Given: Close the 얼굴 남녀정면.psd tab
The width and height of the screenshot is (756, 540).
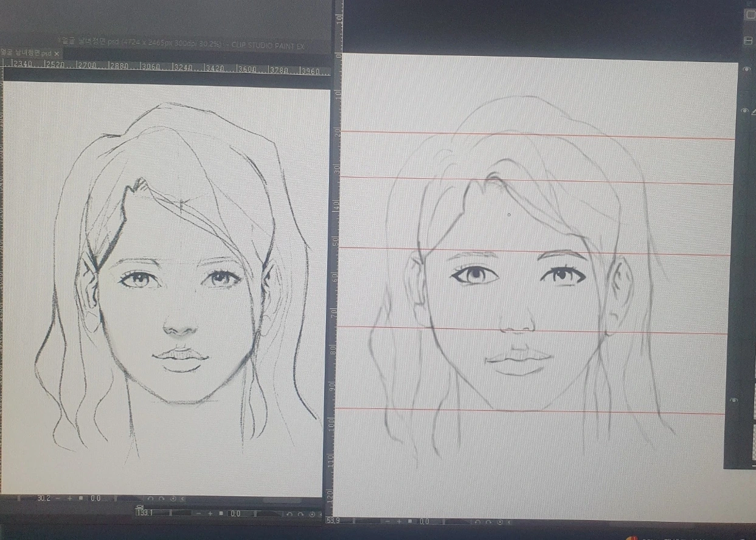Looking at the screenshot, I should (57, 54).
